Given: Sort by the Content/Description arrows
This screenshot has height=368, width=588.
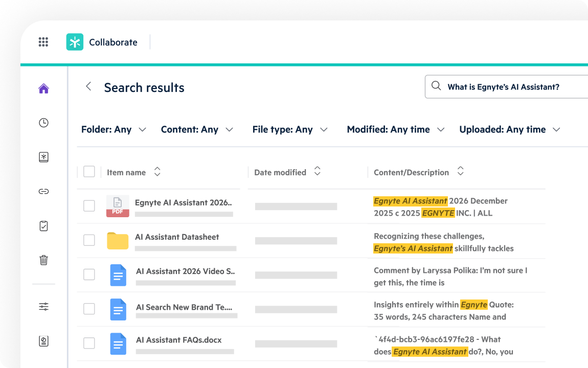Looking at the screenshot, I should [461, 171].
